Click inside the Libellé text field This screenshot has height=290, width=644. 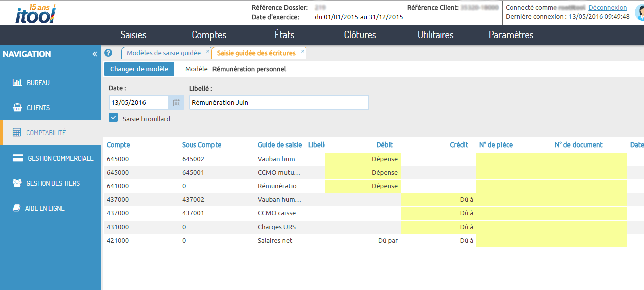click(278, 102)
